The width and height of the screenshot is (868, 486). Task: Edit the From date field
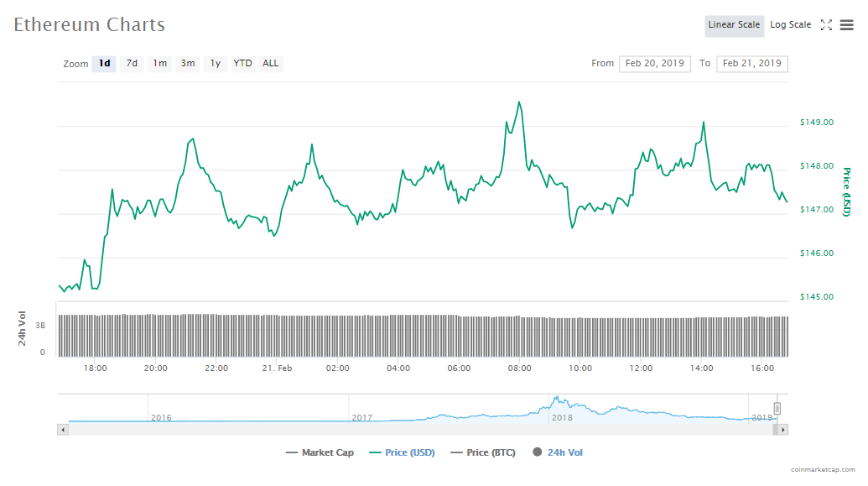point(654,64)
